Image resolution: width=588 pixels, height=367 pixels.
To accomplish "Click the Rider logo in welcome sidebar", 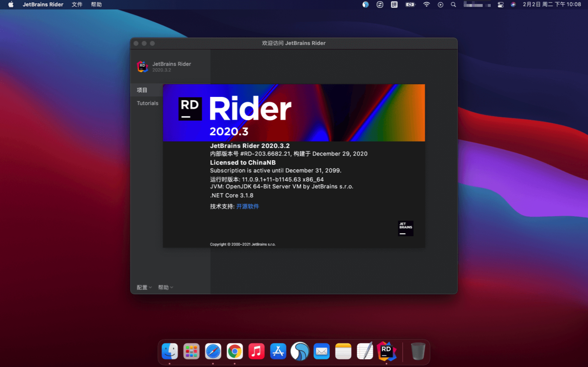I will tap(142, 67).
